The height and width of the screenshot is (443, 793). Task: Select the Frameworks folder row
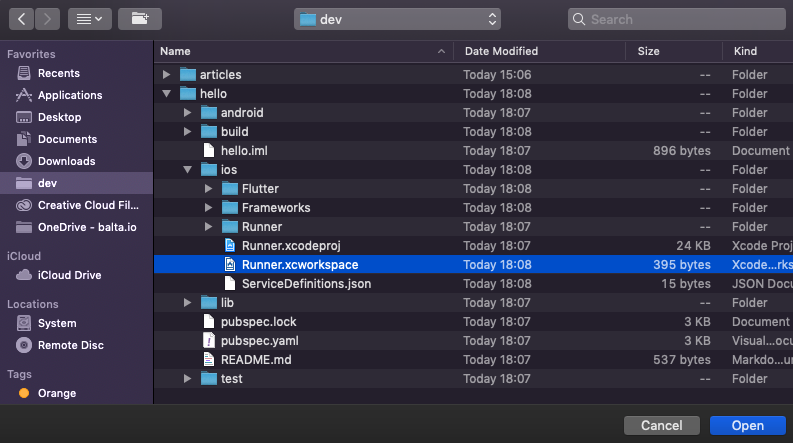point(473,208)
